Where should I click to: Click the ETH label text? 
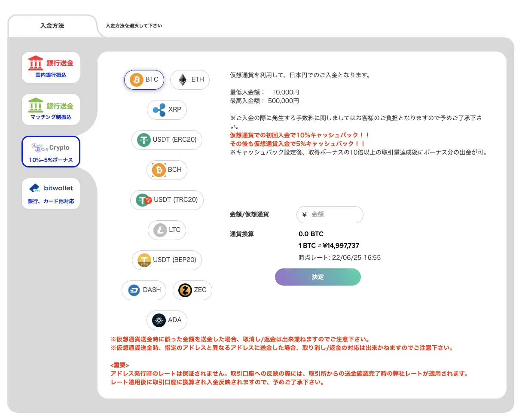pyautogui.click(x=198, y=80)
